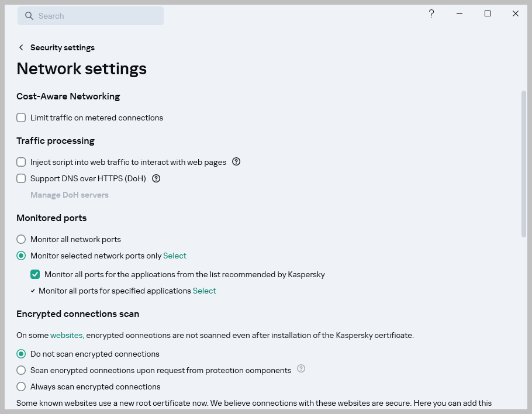
Task: Check Inject script into web traffic option
Action: [x=21, y=162]
